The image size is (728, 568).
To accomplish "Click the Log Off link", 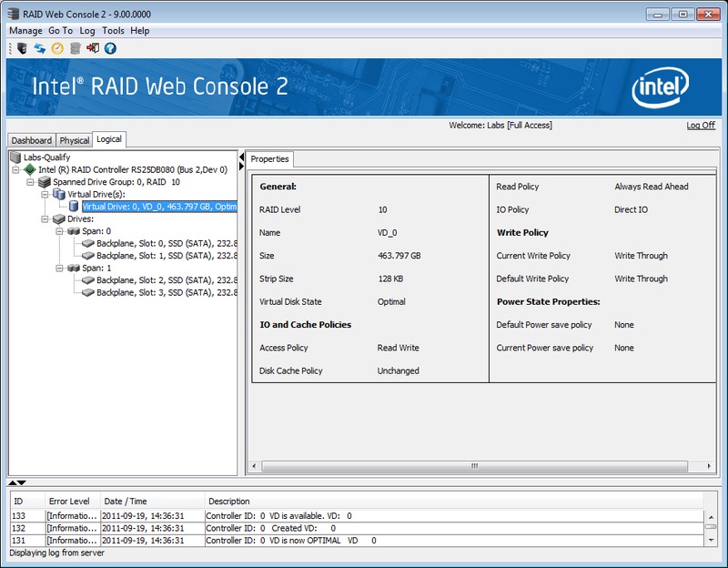I will click(x=700, y=126).
